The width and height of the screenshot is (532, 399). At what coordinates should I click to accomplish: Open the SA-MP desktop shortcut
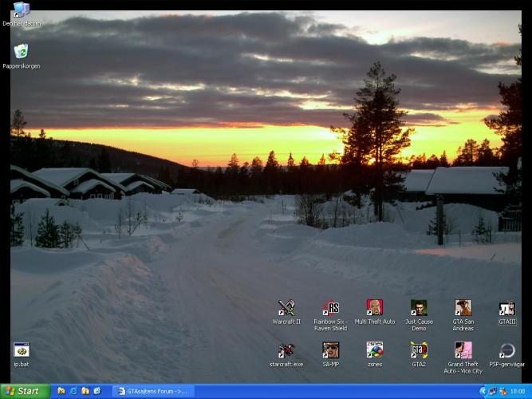330,350
